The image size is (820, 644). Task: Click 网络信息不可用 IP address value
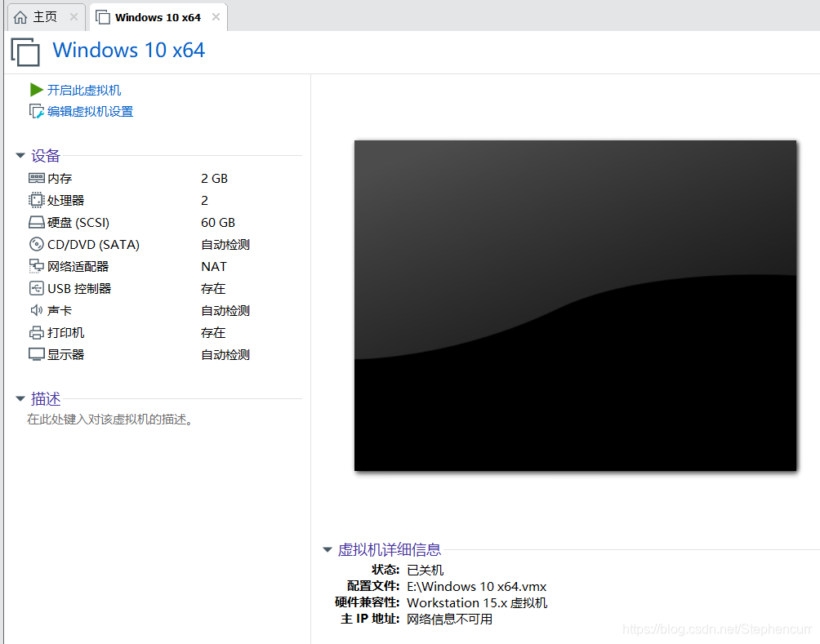(x=450, y=620)
